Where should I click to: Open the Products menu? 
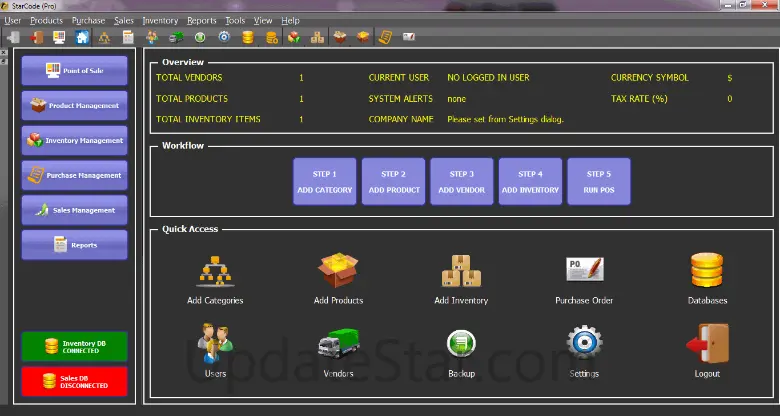[x=46, y=20]
